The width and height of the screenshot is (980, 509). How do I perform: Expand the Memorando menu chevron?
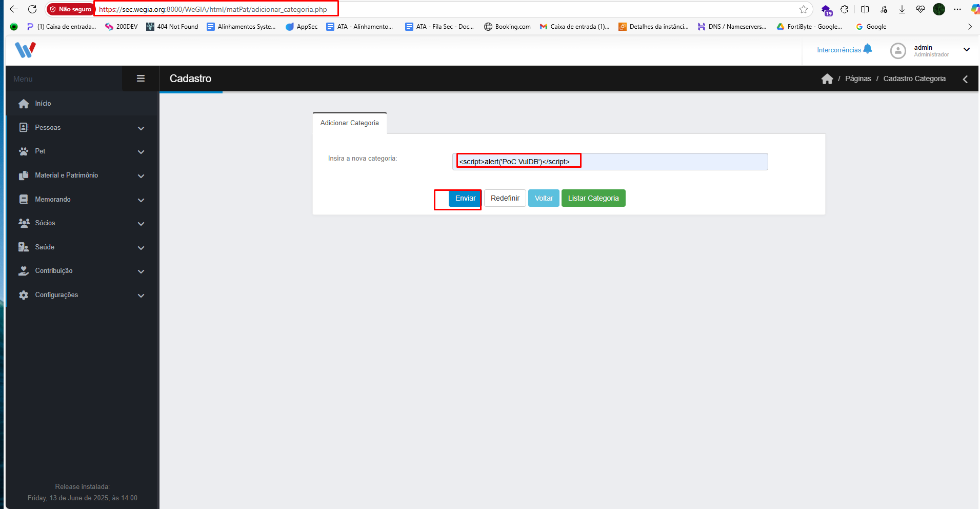point(141,200)
